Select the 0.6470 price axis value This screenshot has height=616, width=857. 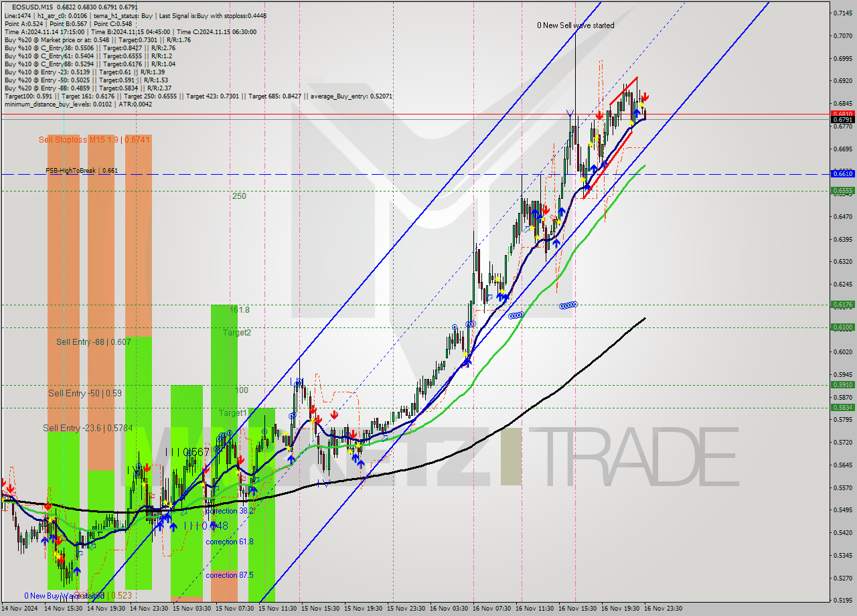pos(842,217)
